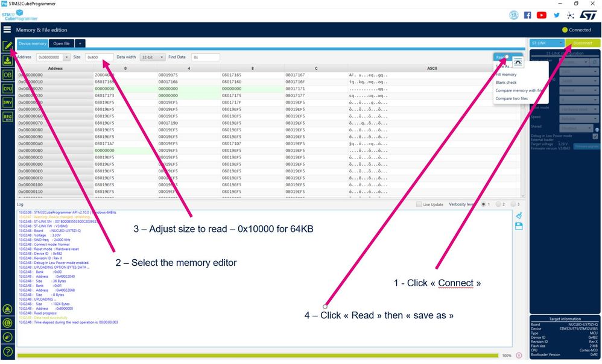
Task: Save the log with floppy icon
Action: [519, 227]
